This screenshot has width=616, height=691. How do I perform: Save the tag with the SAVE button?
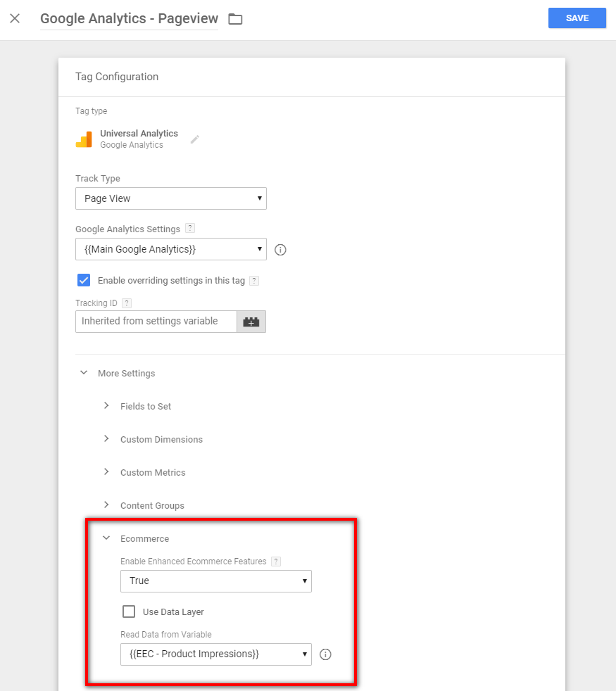(577, 18)
